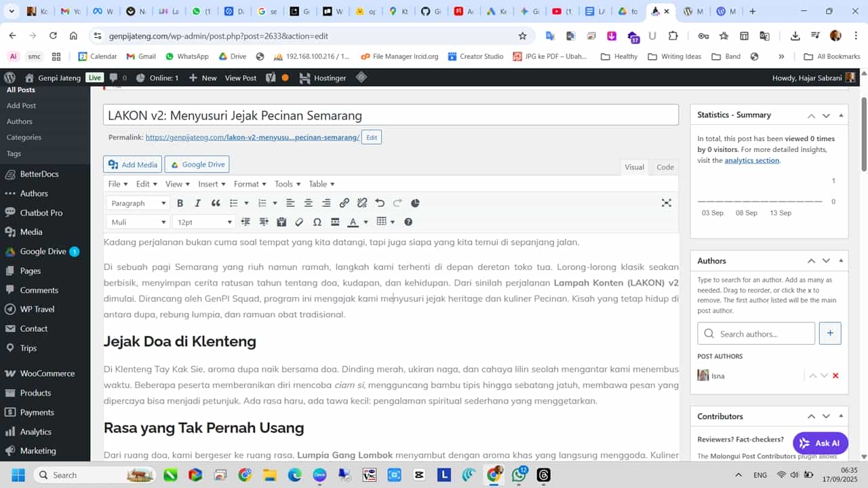Clear formatting with the eraser icon
The height and width of the screenshot is (488, 868).
(298, 222)
